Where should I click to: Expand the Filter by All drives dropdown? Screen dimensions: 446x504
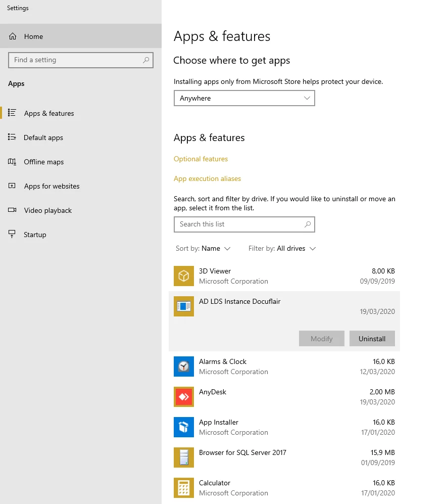coord(282,248)
